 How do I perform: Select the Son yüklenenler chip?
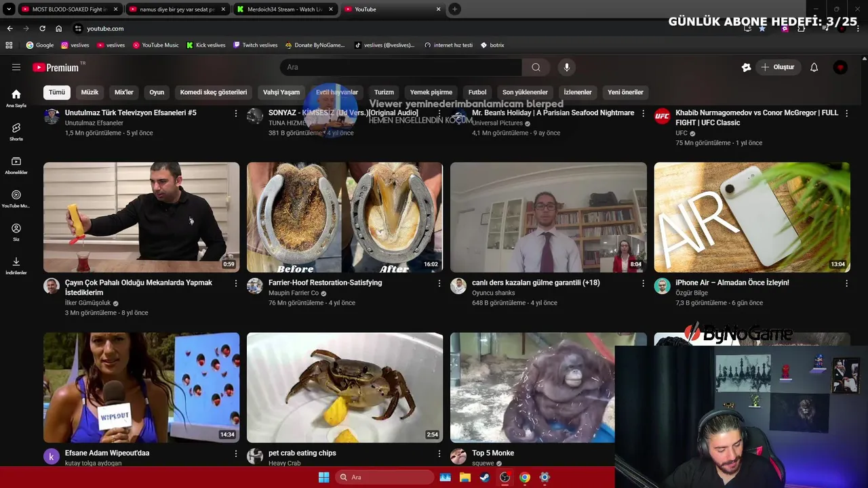click(525, 92)
